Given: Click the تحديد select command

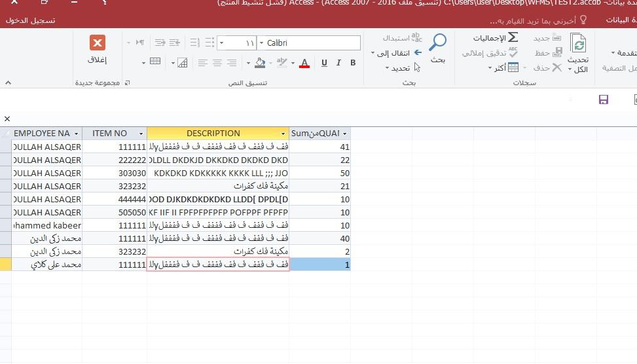Looking at the screenshot, I should pos(403,68).
